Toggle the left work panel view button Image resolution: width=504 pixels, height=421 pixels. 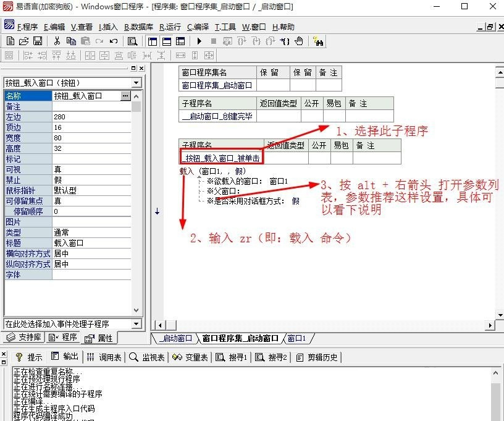pos(153,41)
